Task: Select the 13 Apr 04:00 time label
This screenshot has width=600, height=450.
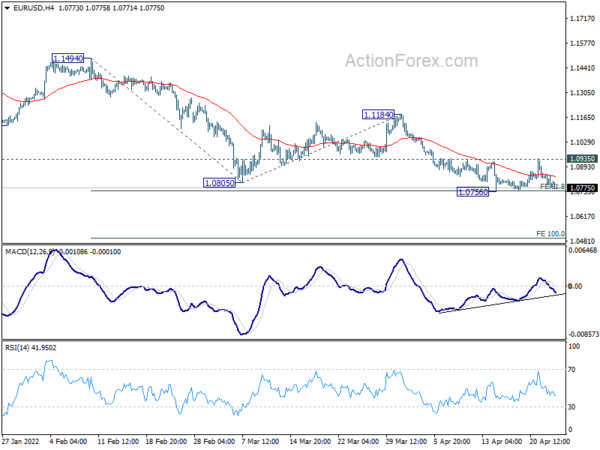Action: pyautogui.click(x=501, y=441)
